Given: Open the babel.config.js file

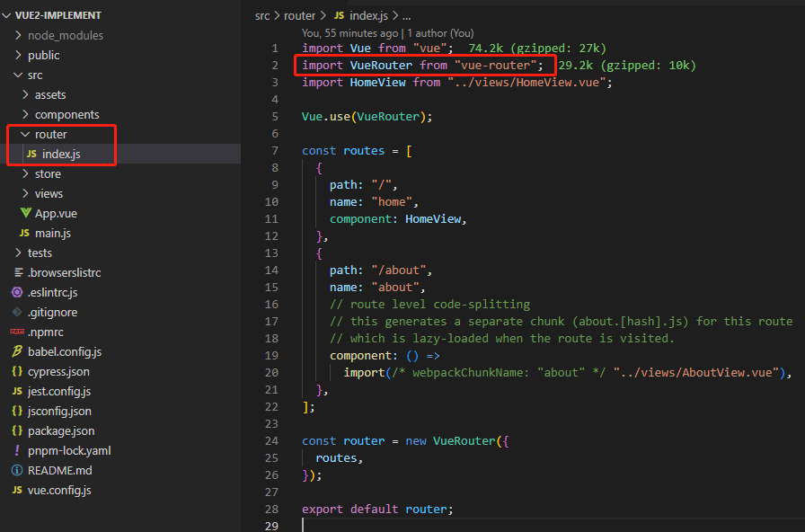Looking at the screenshot, I should tap(120, 351).
